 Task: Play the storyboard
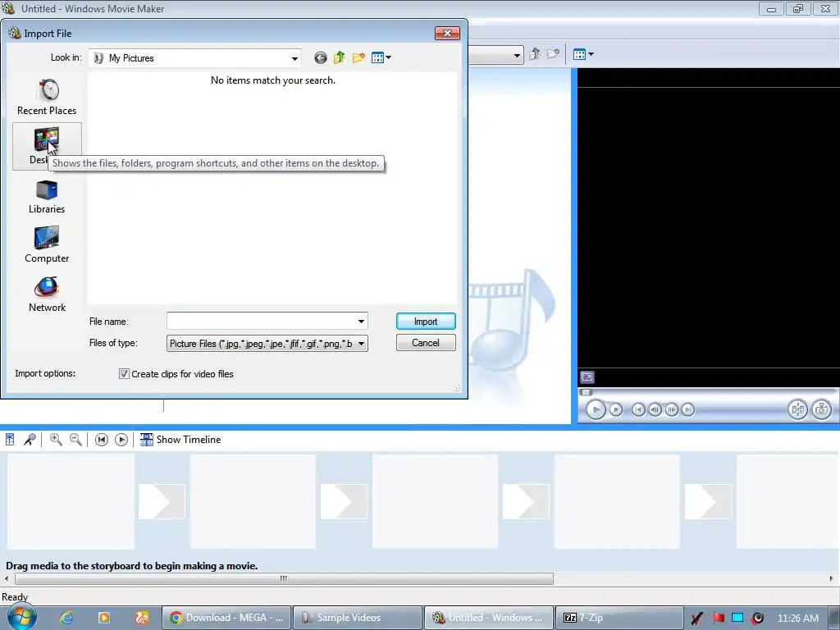click(121, 440)
